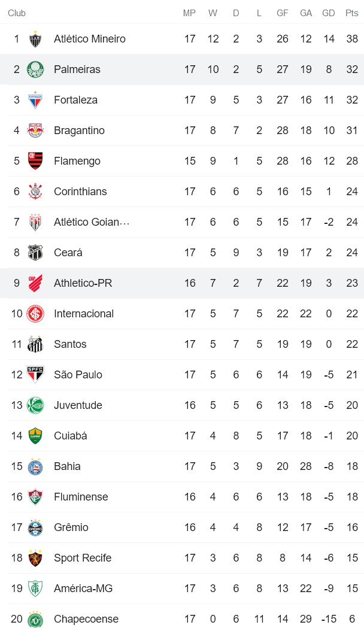
Task: Click the Internacional crest
Action: 35,313
